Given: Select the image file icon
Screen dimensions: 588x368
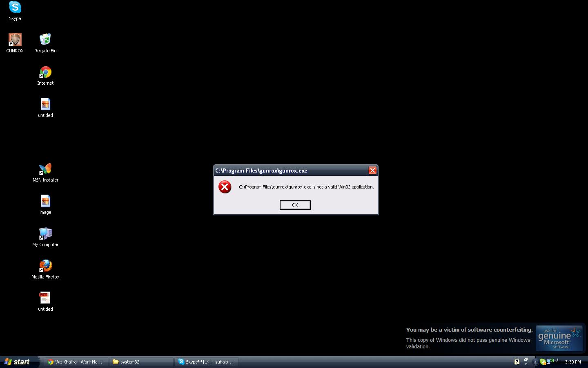Looking at the screenshot, I should (45, 202).
